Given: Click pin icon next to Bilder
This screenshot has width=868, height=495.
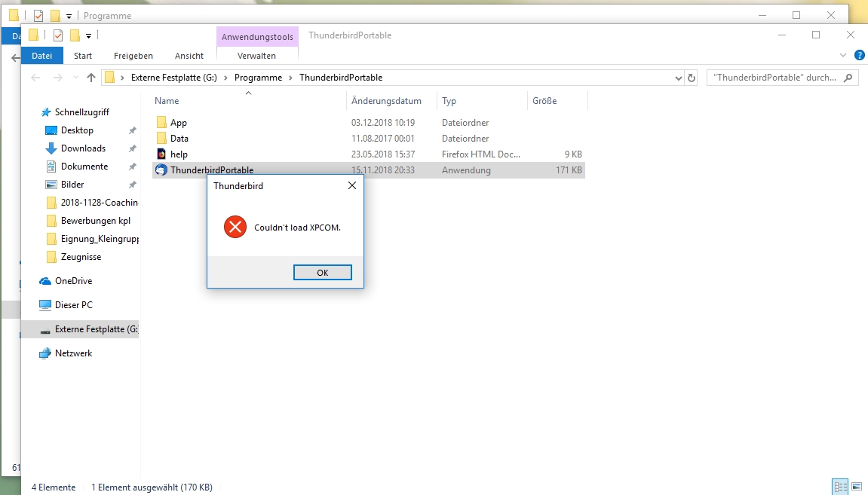Looking at the screenshot, I should [132, 185].
